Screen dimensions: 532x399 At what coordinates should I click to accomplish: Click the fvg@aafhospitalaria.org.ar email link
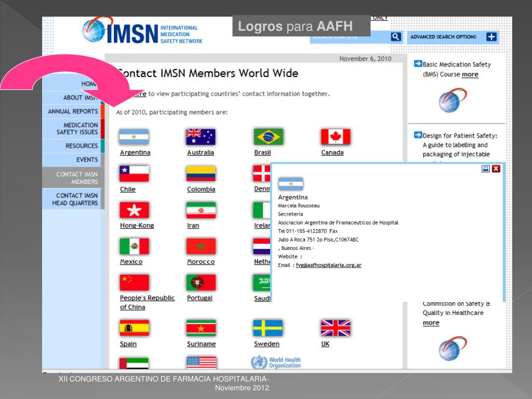click(x=328, y=265)
